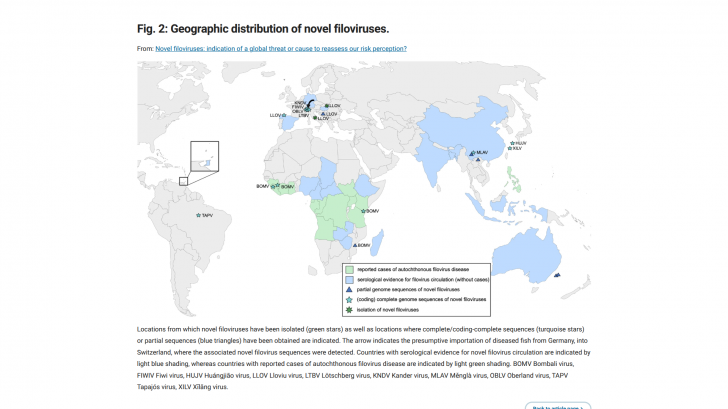Click the turquoise star icon in legend

pos(348,299)
